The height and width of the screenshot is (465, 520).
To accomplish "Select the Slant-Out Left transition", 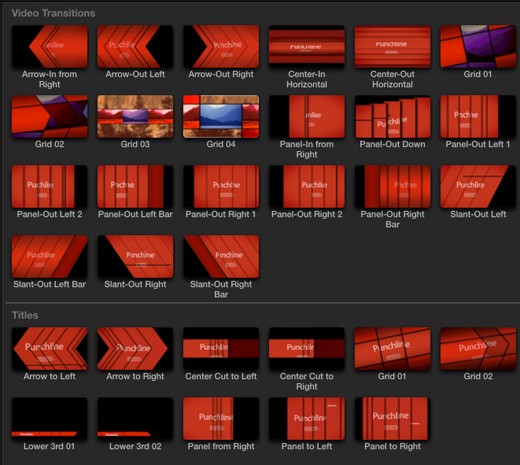I will point(478,187).
